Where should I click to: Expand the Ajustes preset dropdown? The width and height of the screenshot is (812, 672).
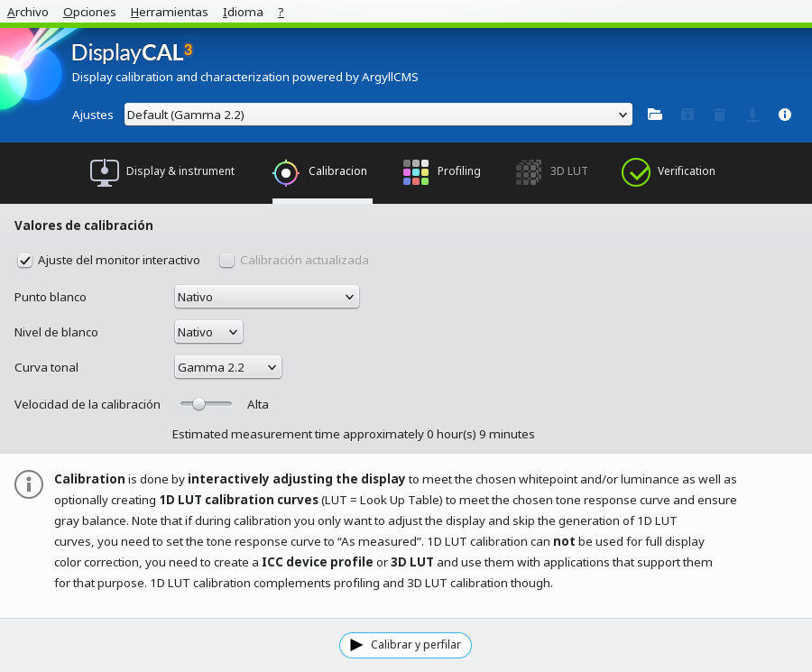[378, 115]
